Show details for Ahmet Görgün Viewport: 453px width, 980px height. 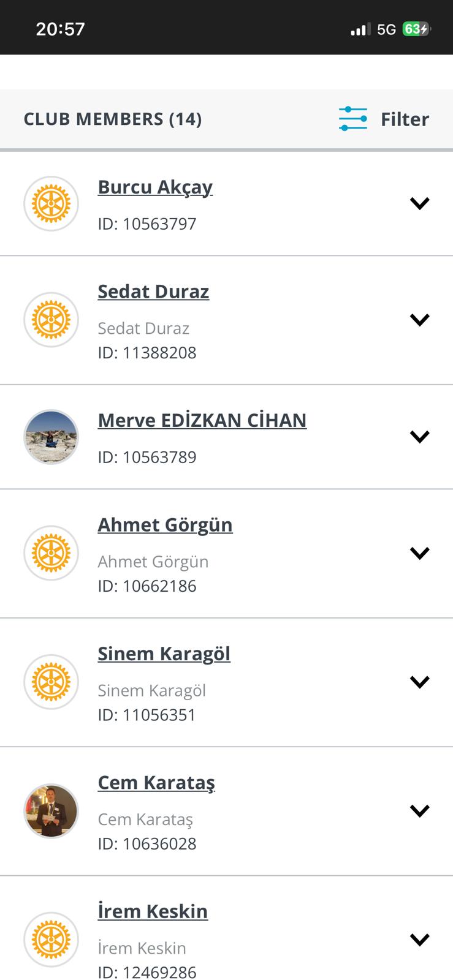click(x=419, y=553)
